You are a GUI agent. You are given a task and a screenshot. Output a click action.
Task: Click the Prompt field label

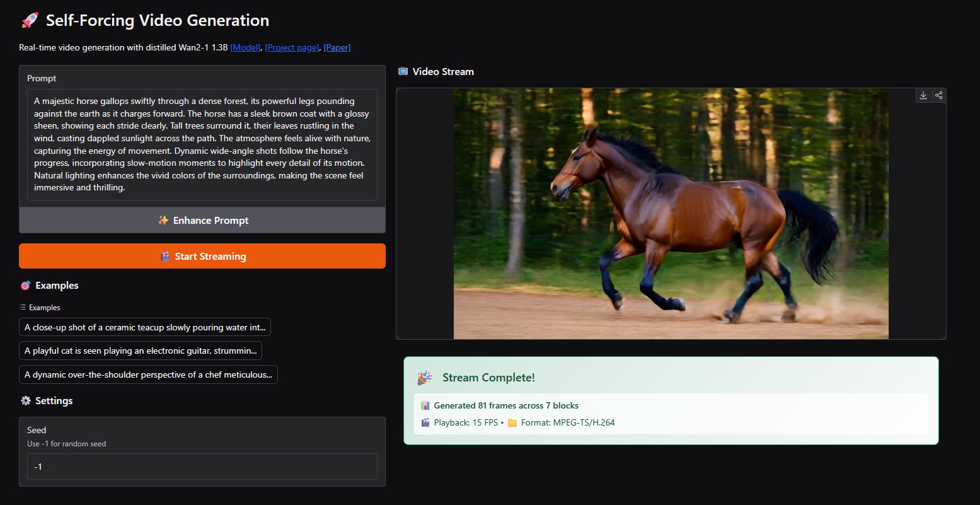(x=42, y=78)
